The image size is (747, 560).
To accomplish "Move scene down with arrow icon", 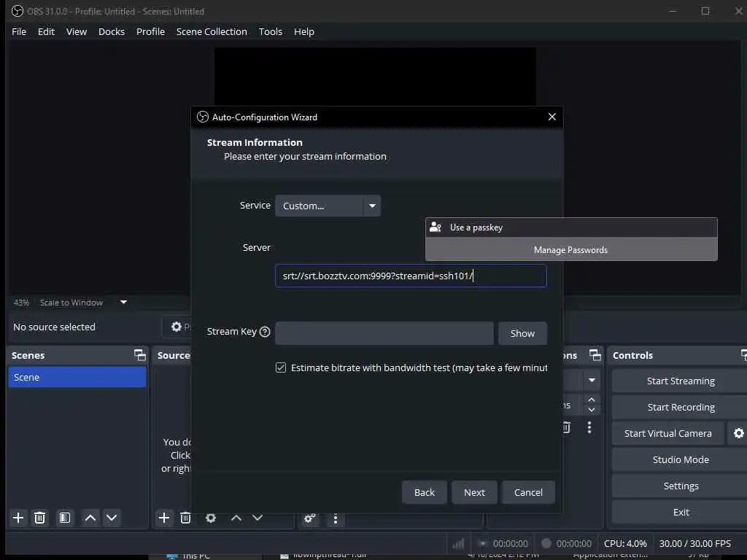I will [112, 518].
